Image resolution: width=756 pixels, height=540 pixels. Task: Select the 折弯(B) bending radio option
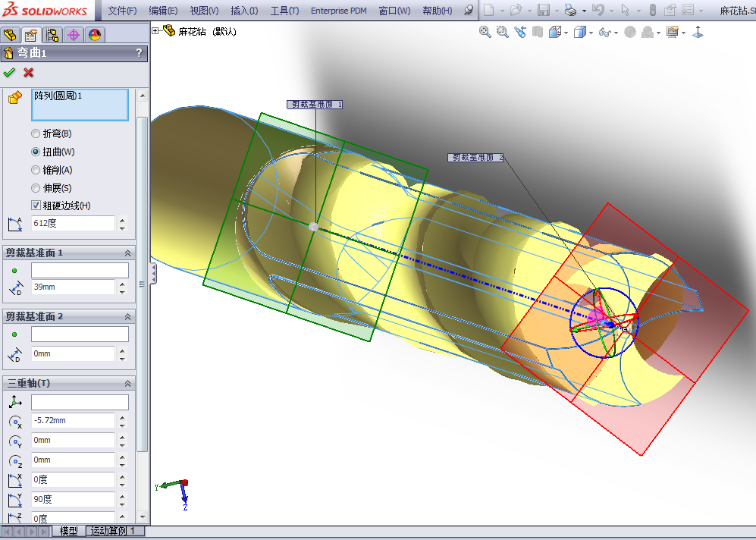(x=36, y=133)
